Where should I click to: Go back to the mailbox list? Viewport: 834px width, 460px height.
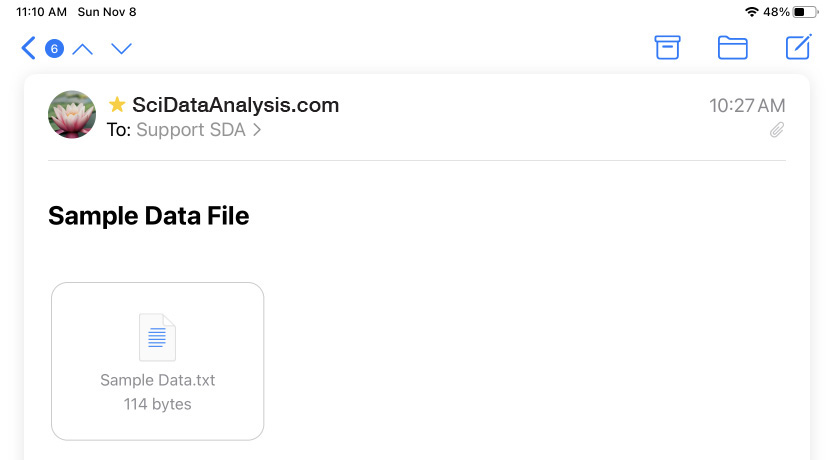click(28, 48)
